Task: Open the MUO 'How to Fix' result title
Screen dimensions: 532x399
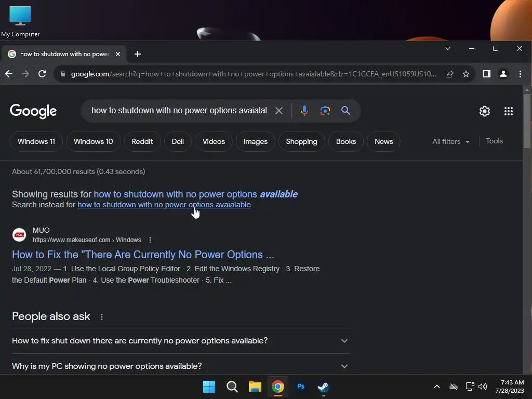Action: point(143,255)
